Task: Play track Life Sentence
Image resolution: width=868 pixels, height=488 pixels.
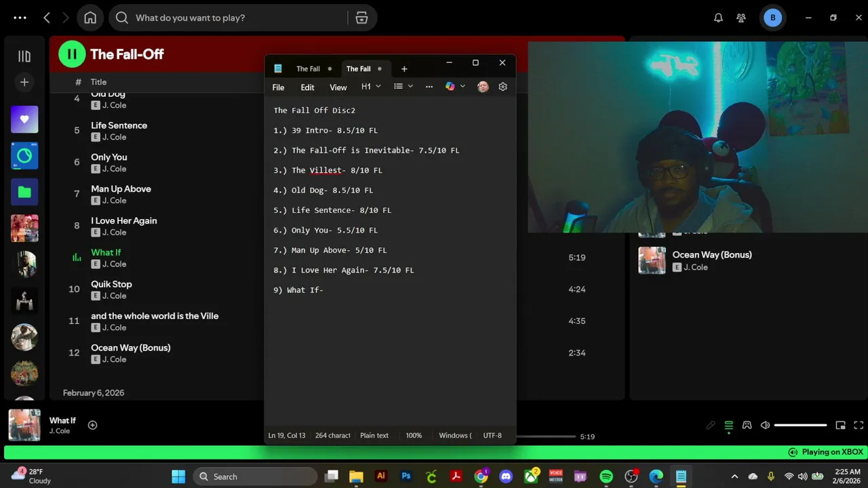Action: [119, 125]
